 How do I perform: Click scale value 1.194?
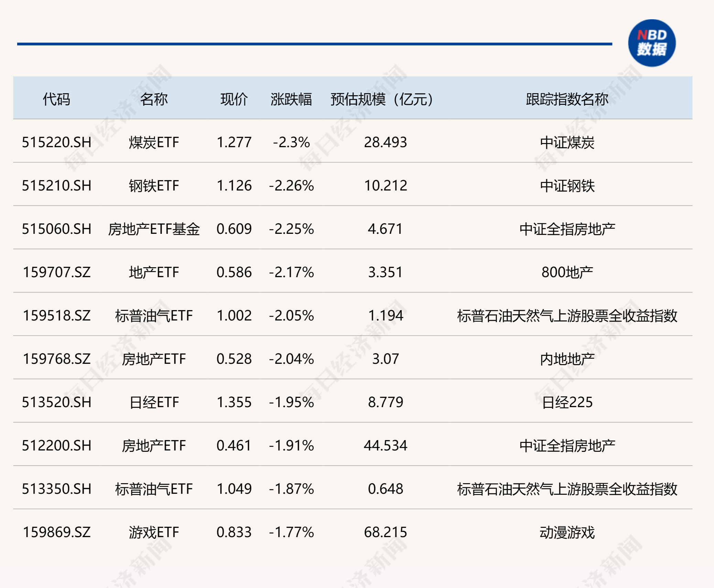[386, 316]
